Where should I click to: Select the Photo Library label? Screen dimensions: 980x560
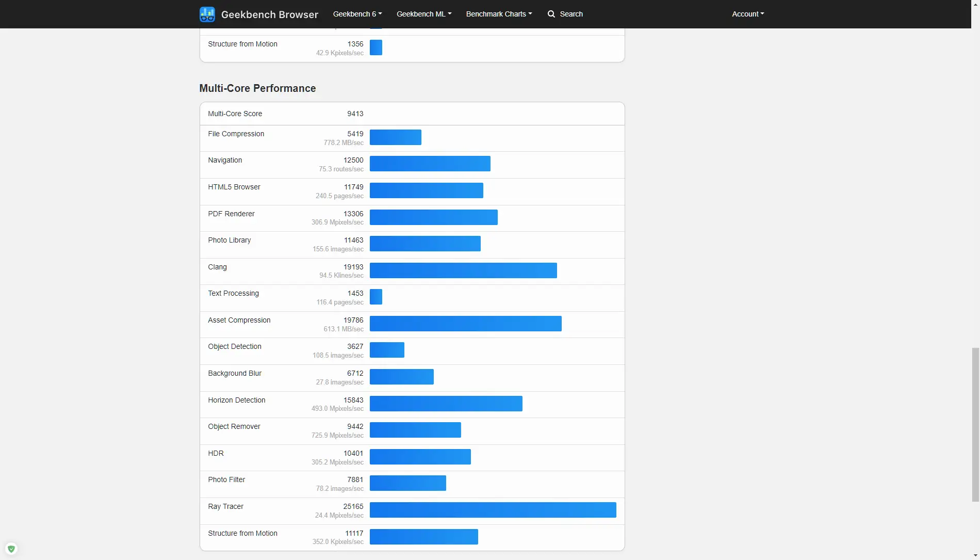pyautogui.click(x=230, y=240)
